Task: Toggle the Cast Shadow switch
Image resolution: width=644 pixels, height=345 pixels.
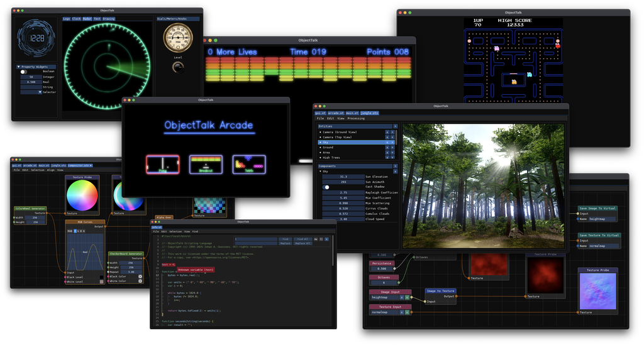Action: (x=326, y=187)
